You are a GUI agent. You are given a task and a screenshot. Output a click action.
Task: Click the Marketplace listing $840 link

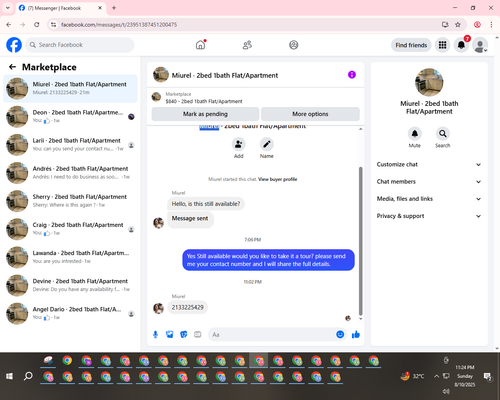[x=204, y=101]
